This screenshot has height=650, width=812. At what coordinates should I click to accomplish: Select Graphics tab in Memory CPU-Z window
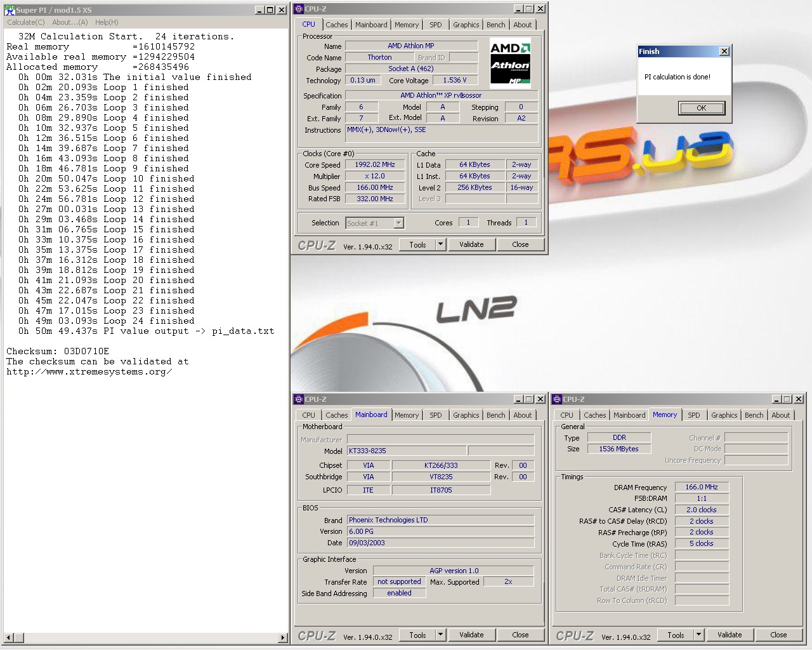click(724, 415)
